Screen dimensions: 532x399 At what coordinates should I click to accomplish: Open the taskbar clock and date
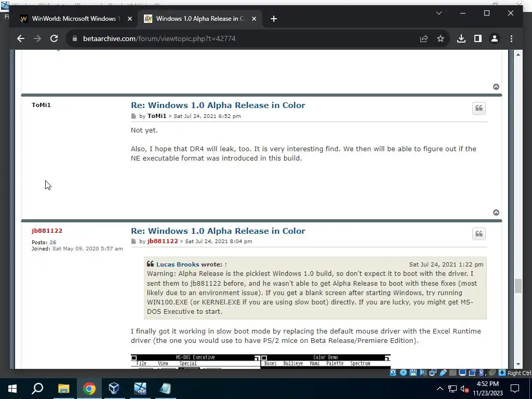coord(487,389)
